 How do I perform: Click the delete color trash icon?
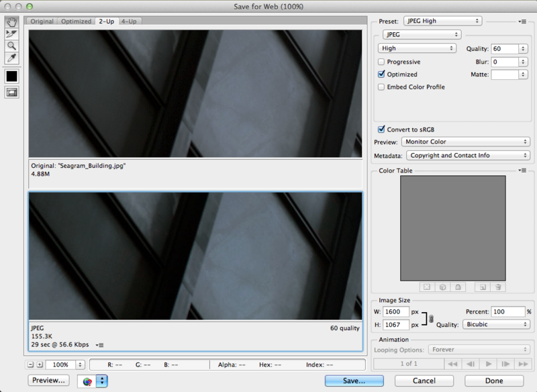coord(497,287)
